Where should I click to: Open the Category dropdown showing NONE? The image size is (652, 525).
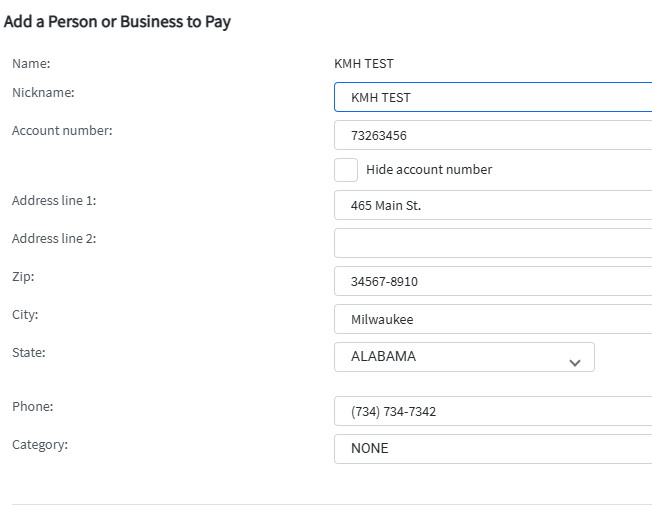(493, 449)
